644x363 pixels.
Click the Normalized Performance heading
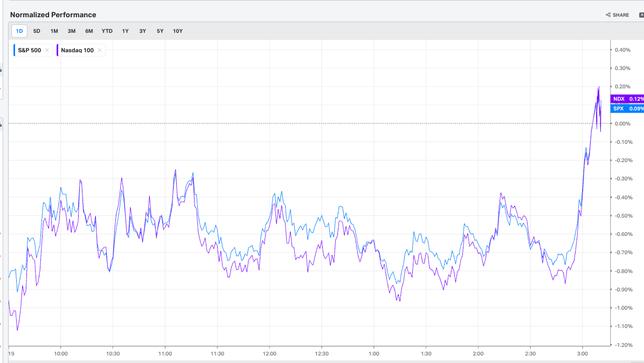coord(53,15)
